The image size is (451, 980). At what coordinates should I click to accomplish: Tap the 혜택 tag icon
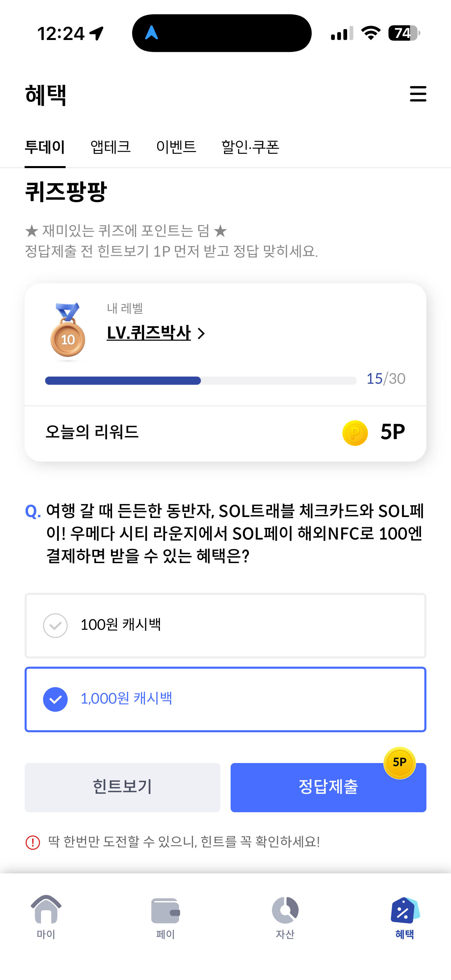pos(405,910)
